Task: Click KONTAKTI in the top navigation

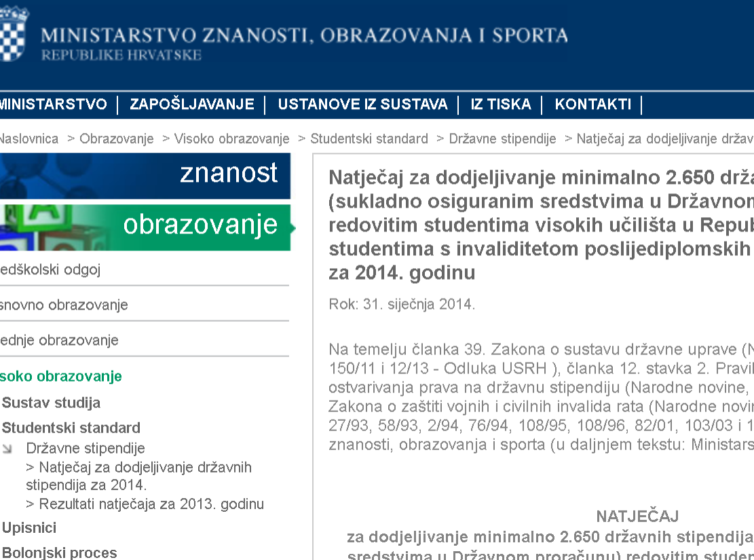Action: click(x=592, y=105)
